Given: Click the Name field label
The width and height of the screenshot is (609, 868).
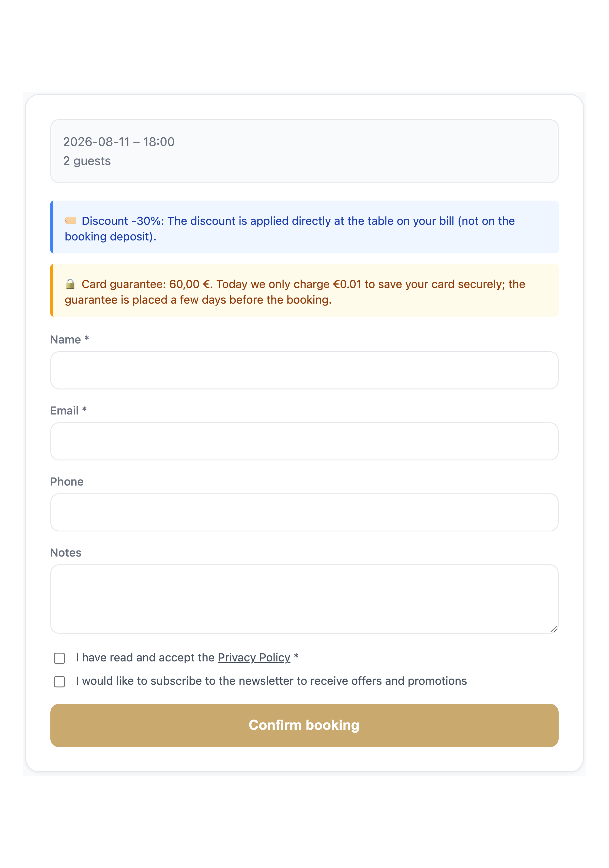Looking at the screenshot, I should tap(70, 339).
